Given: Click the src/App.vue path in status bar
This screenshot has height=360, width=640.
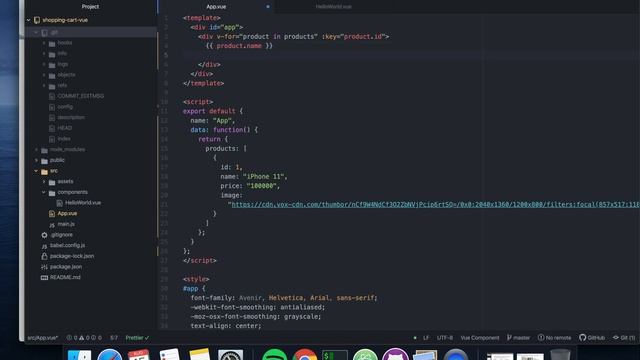Looking at the screenshot, I should pyautogui.click(x=42, y=338).
